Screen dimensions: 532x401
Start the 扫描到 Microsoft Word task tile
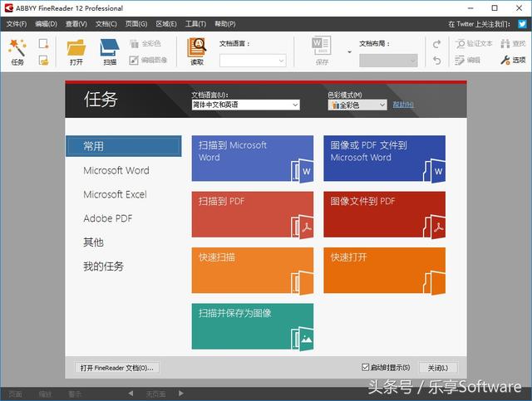(x=253, y=159)
